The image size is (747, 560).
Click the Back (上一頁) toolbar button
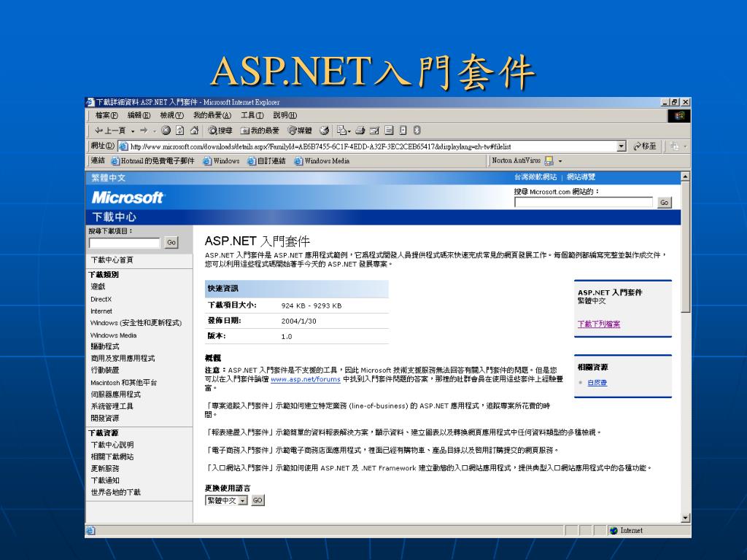(x=110, y=131)
